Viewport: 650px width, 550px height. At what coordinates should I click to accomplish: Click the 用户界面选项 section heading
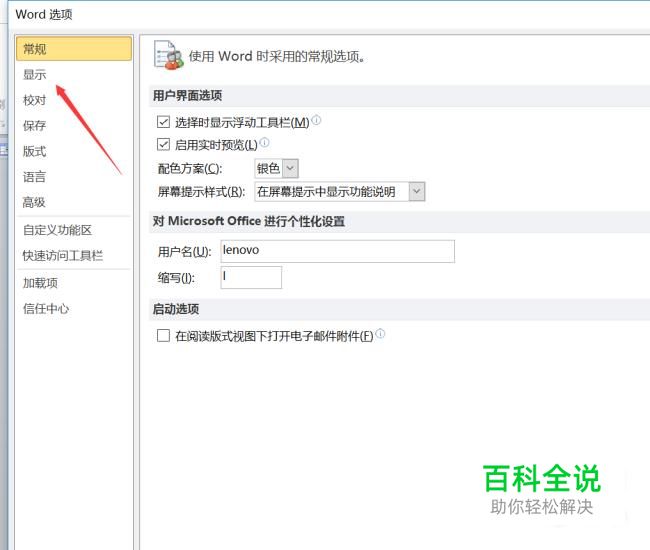coord(187,96)
